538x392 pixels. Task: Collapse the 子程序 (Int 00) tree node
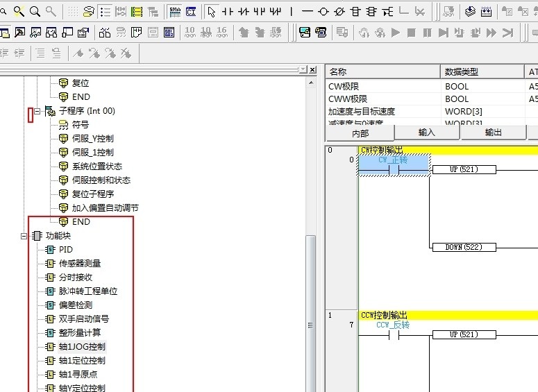[x=37, y=111]
